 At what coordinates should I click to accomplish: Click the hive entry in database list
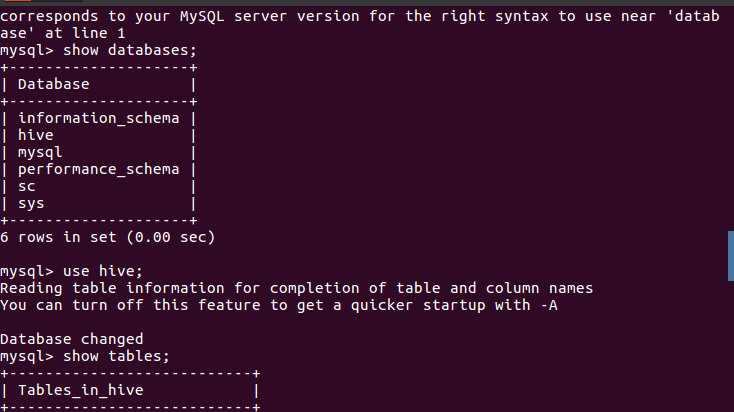pyautogui.click(x=36, y=135)
